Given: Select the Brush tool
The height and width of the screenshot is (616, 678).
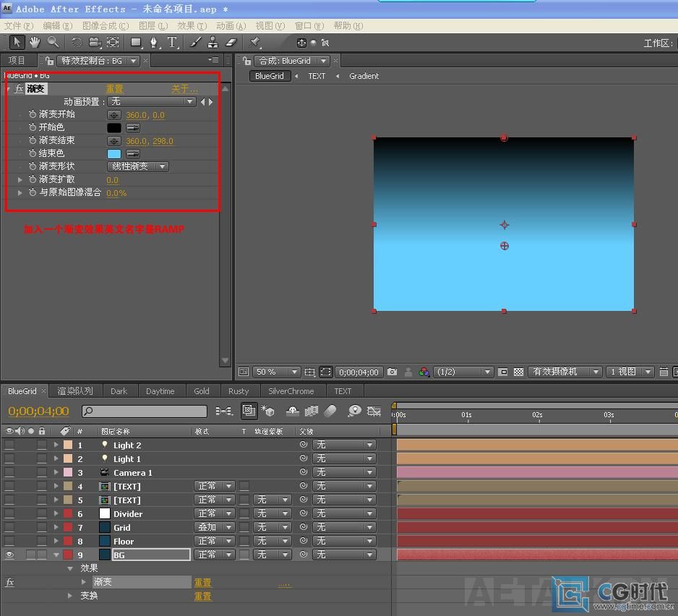Looking at the screenshot, I should [195, 43].
